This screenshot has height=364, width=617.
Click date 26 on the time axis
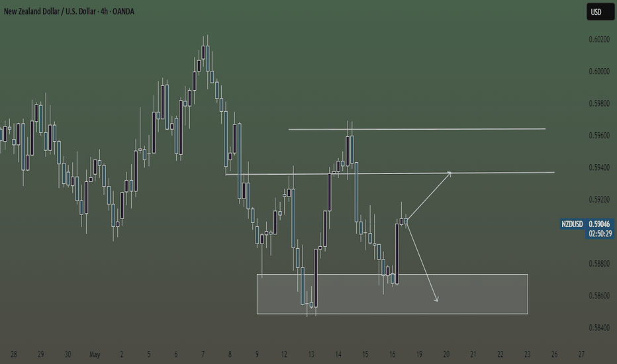[x=554, y=354]
